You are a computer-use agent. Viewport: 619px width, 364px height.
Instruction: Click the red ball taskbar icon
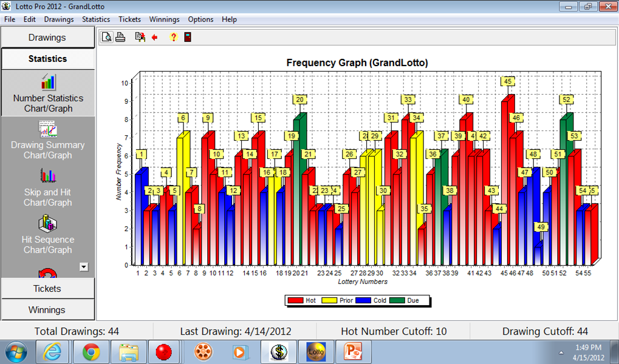tap(163, 352)
